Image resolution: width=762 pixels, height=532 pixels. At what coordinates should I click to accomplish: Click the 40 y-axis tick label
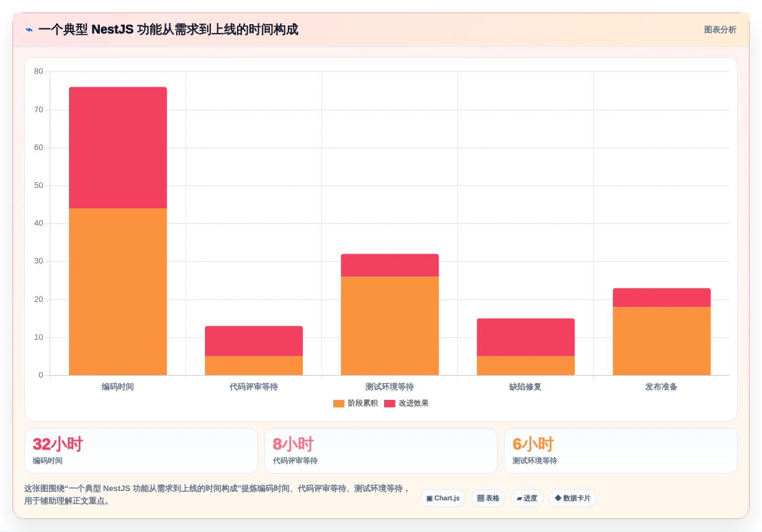38,223
